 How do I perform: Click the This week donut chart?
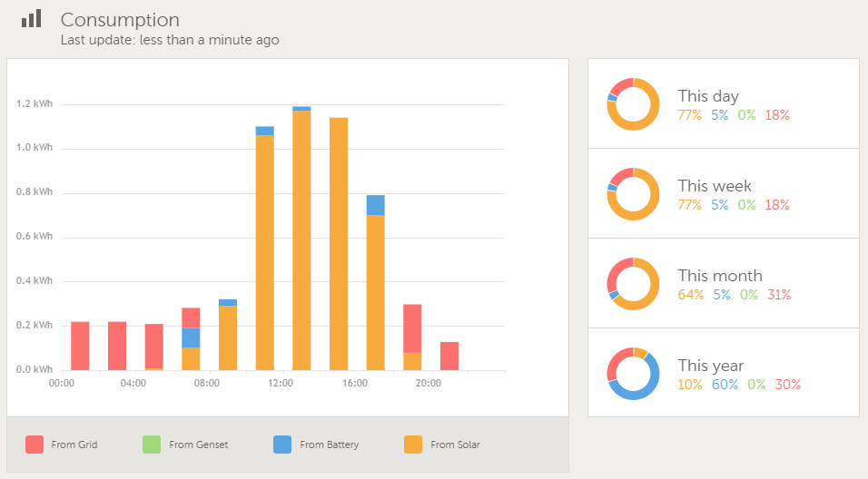pyautogui.click(x=633, y=194)
